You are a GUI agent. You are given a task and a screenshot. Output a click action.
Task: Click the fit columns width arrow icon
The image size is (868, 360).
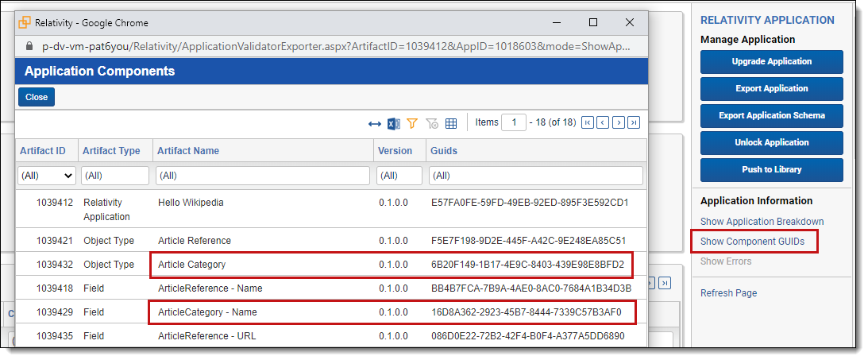point(375,123)
